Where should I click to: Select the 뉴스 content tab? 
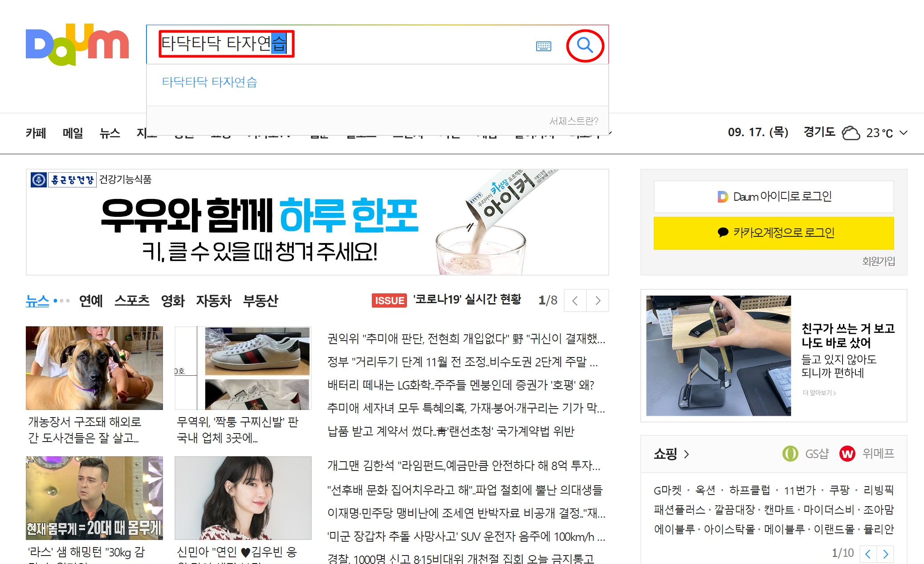click(x=37, y=301)
